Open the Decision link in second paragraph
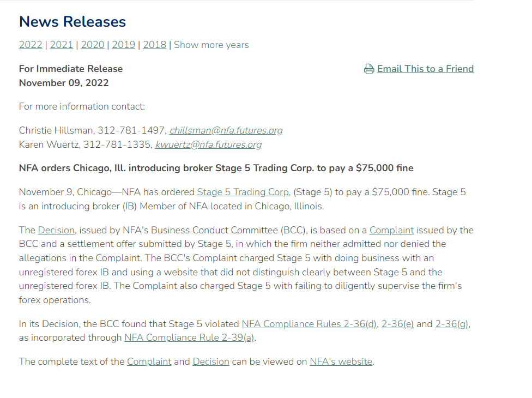Image resolution: width=532 pixels, height=398 pixels. point(56,230)
